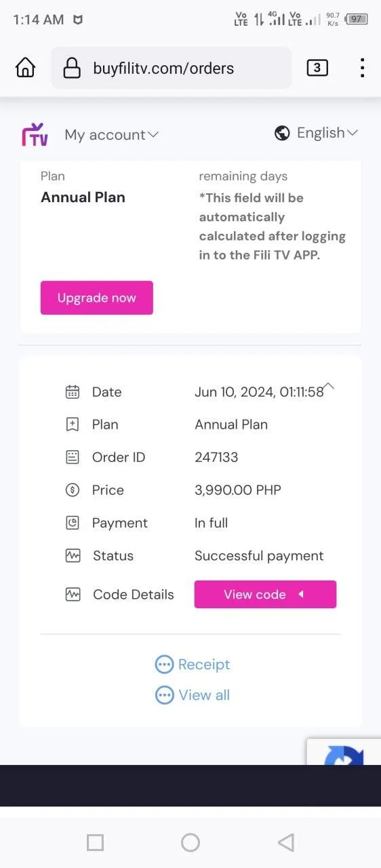Tap the browser home icon
The height and width of the screenshot is (868, 381).
(x=25, y=67)
